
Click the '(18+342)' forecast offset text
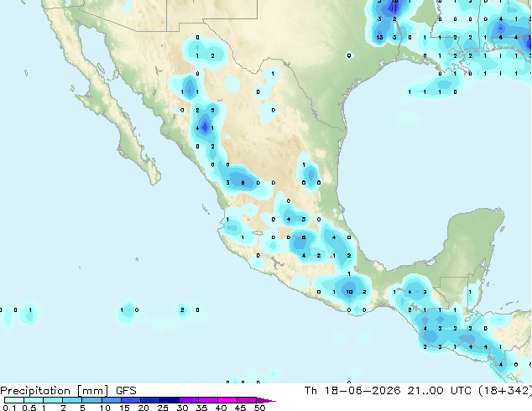(505, 391)
